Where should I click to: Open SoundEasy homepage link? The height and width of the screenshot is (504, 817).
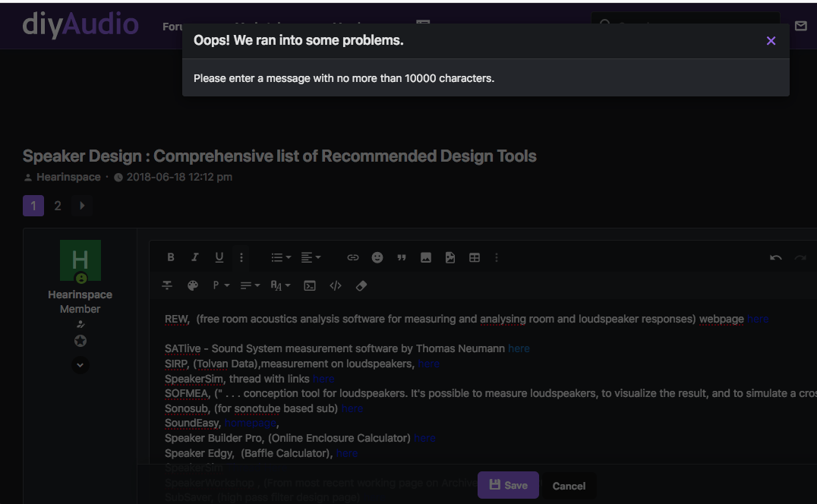click(250, 424)
